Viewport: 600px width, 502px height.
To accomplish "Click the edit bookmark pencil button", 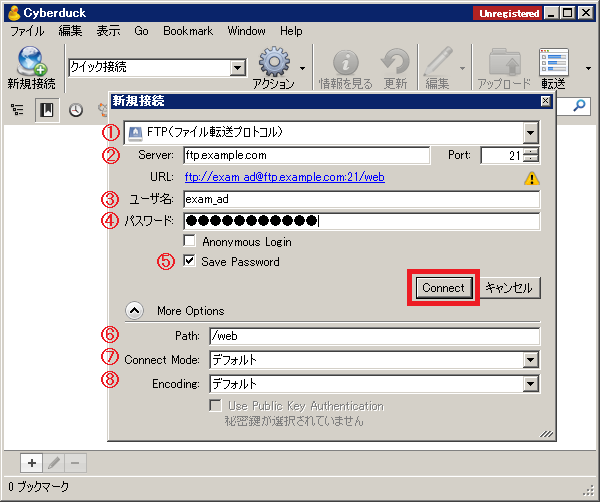I will click(x=54, y=463).
